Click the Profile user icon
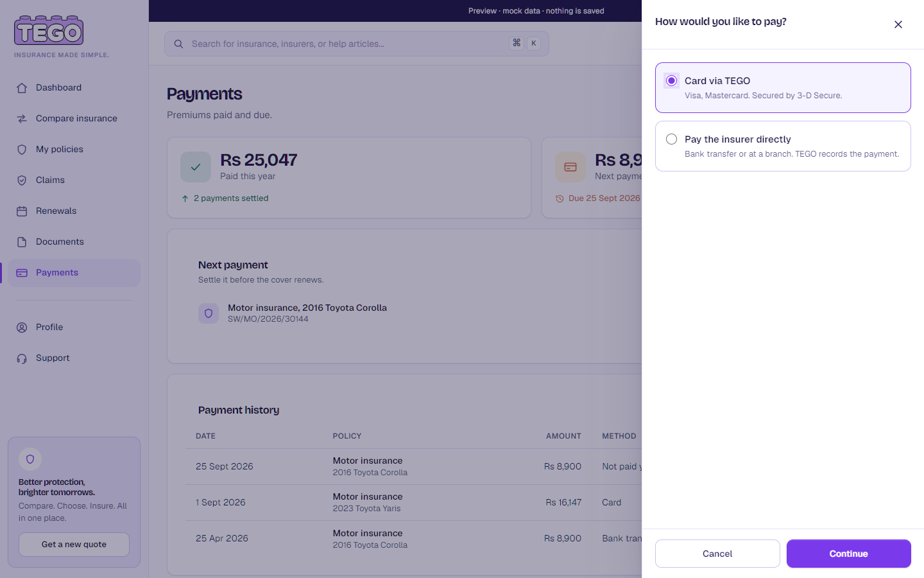924x578 pixels. [22, 328]
